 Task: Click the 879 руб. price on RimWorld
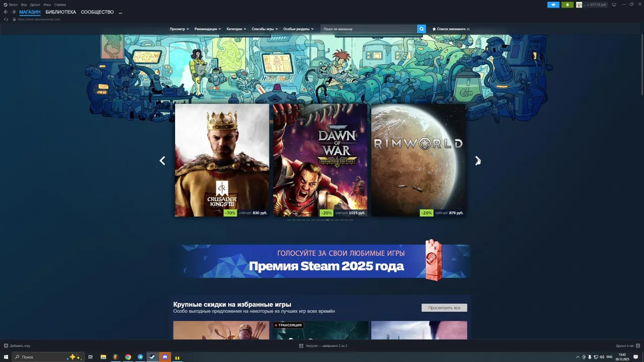(x=456, y=213)
